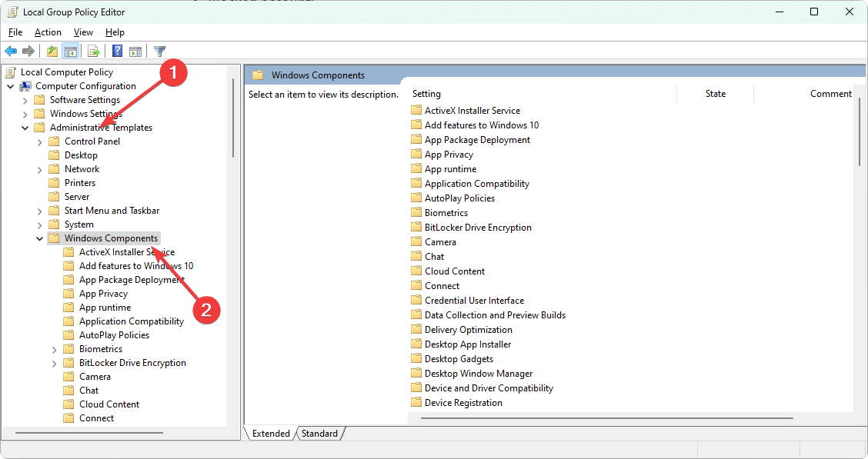The width and height of the screenshot is (868, 459).
Task: Expand the Software Settings tree node
Action: (25, 100)
